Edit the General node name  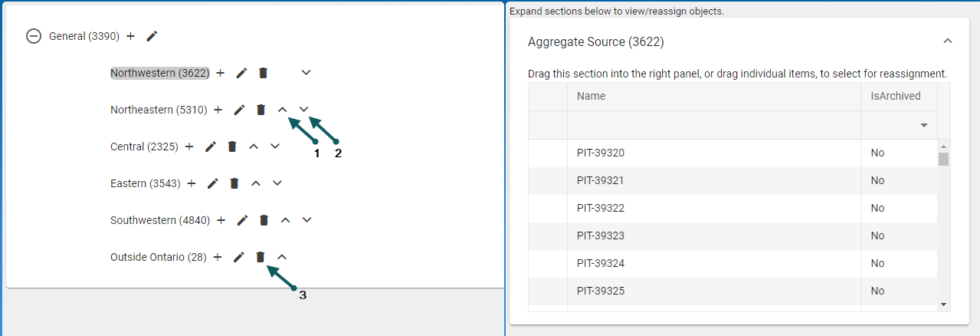(152, 36)
